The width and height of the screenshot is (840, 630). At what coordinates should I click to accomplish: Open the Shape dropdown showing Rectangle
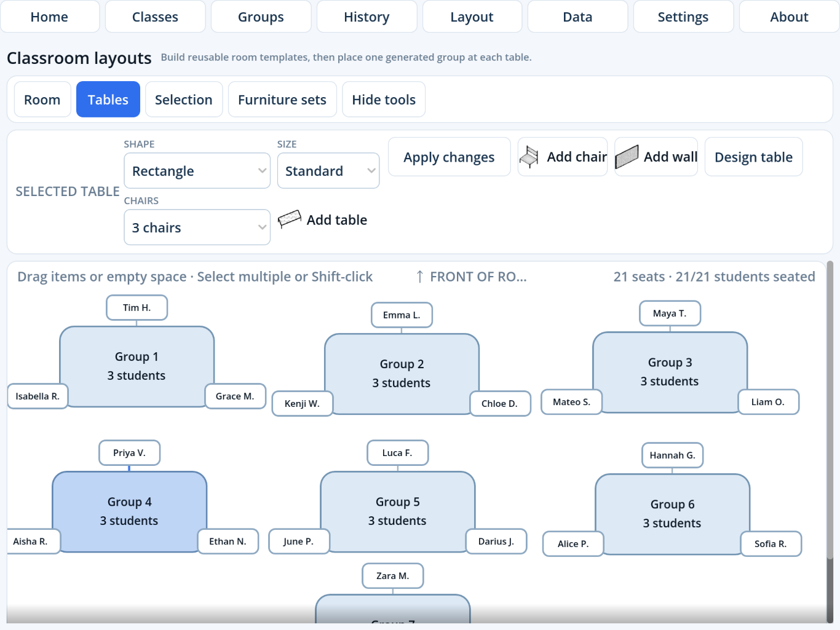[197, 171]
